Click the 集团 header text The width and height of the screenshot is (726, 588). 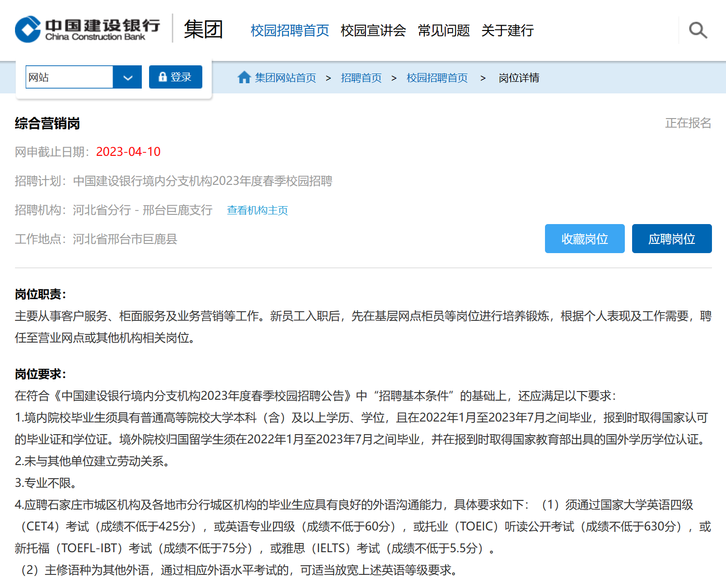click(x=203, y=30)
